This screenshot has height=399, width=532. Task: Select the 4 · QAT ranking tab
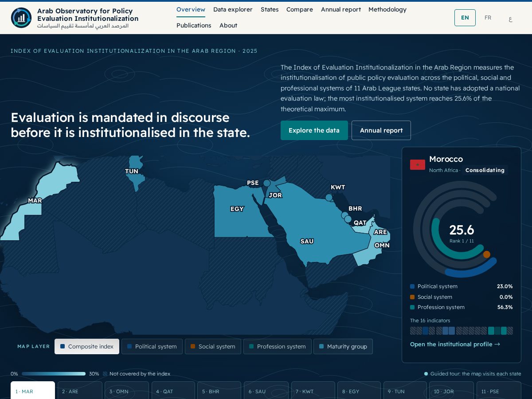[174, 391]
